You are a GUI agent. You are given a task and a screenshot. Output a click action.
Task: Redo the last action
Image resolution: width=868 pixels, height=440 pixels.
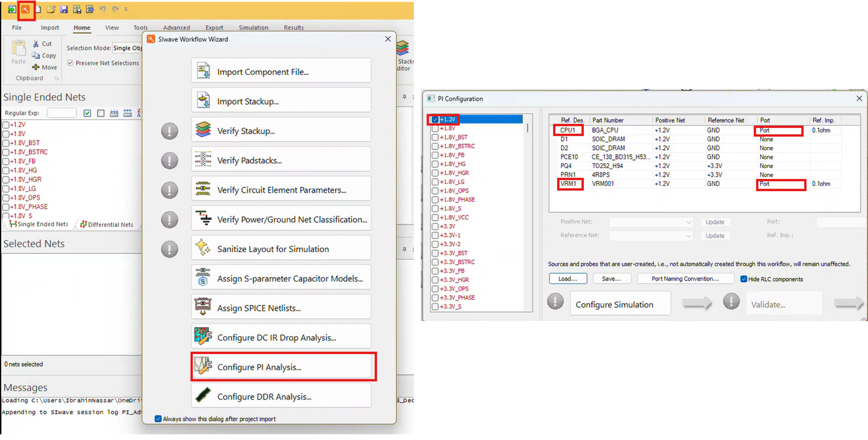(x=115, y=9)
